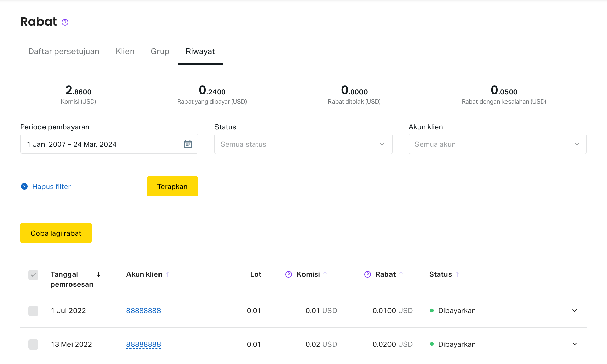Toggle the select-all checkbox in table header
607x364 pixels.
click(33, 275)
